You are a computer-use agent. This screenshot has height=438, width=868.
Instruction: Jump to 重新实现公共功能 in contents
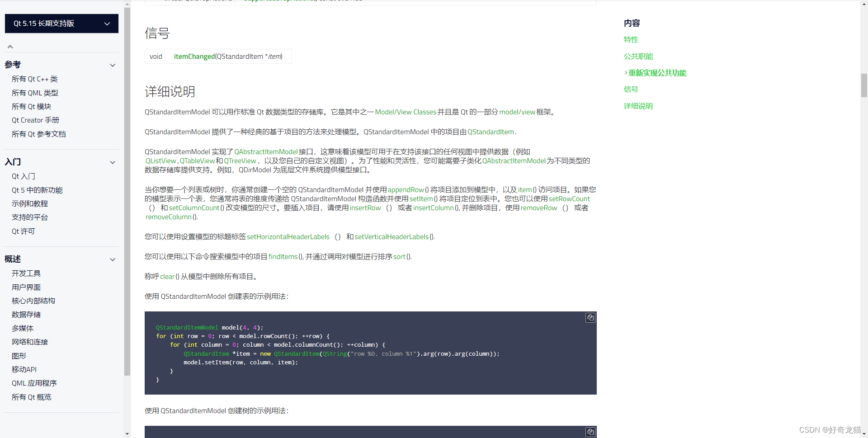coord(657,73)
